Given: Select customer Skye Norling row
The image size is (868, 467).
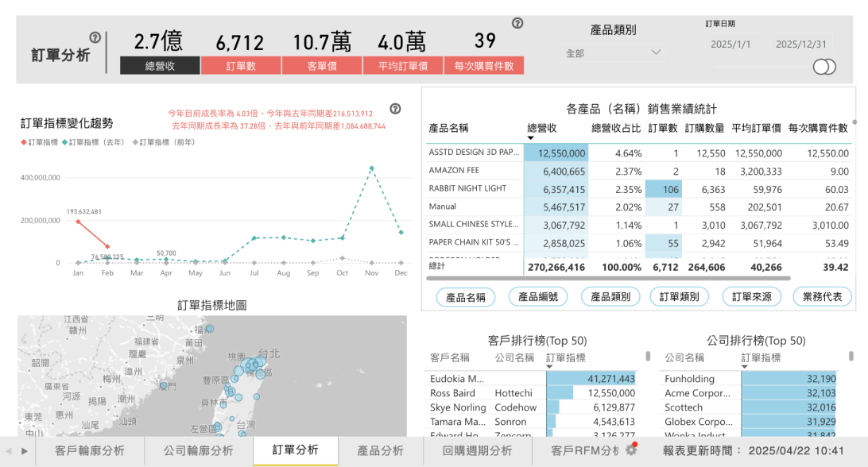Looking at the screenshot, I should pyautogui.click(x=533, y=407).
